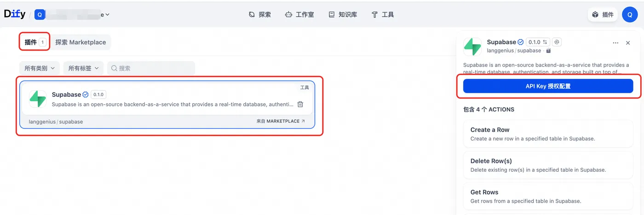This screenshot has height=215, width=644.
Task: Click the 包含 4 个 ACTIONS heading
Action: coord(489,110)
